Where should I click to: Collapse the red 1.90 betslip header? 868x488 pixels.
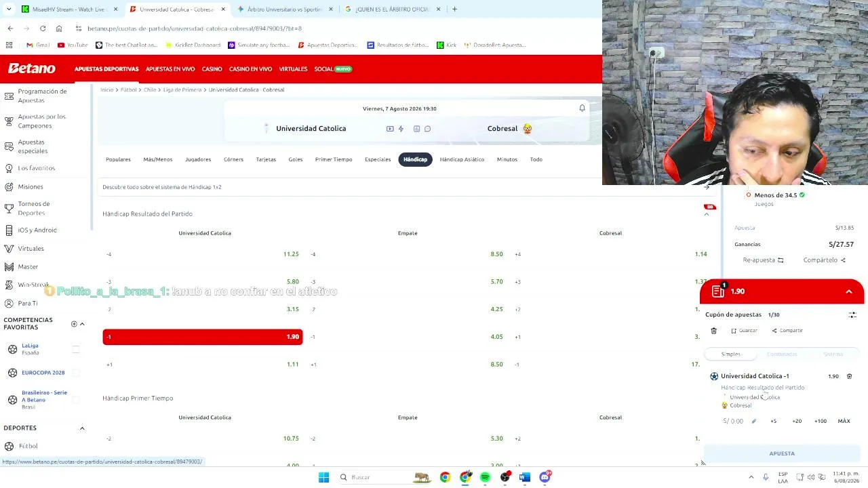coord(849,291)
